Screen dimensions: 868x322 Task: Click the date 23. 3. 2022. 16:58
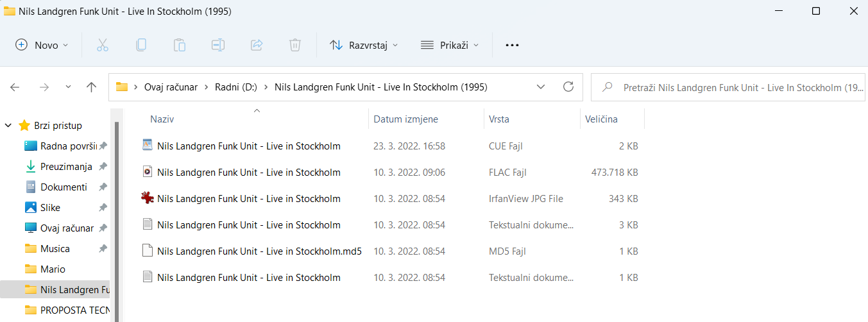tap(409, 146)
